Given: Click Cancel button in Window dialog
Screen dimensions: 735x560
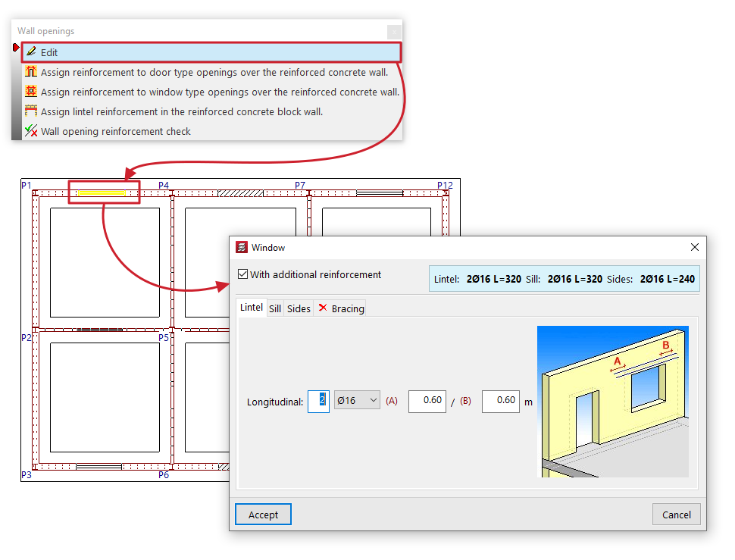Looking at the screenshot, I should 677,515.
